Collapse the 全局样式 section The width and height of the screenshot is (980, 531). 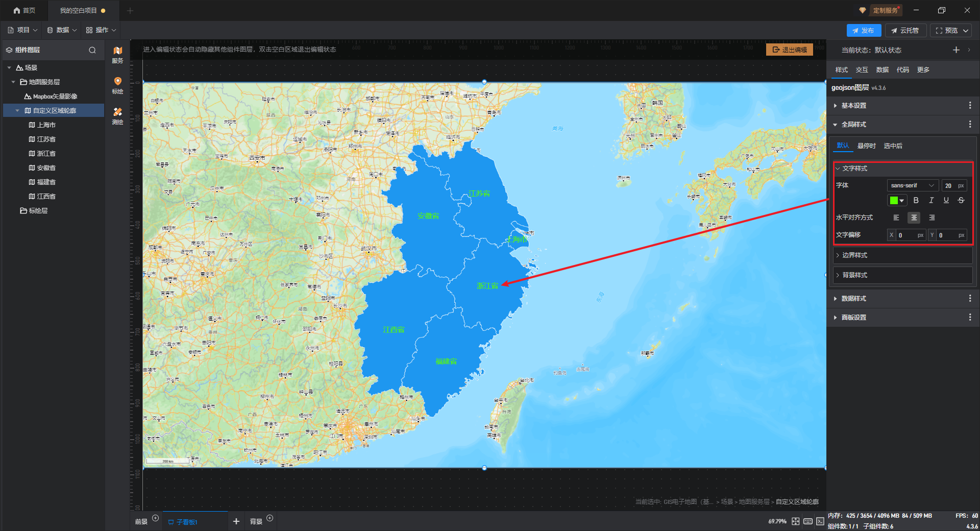pos(835,125)
